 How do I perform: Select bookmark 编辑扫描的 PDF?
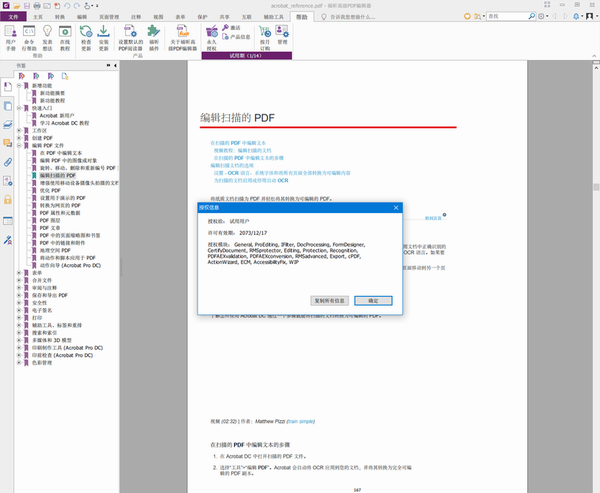pyautogui.click(x=58, y=175)
